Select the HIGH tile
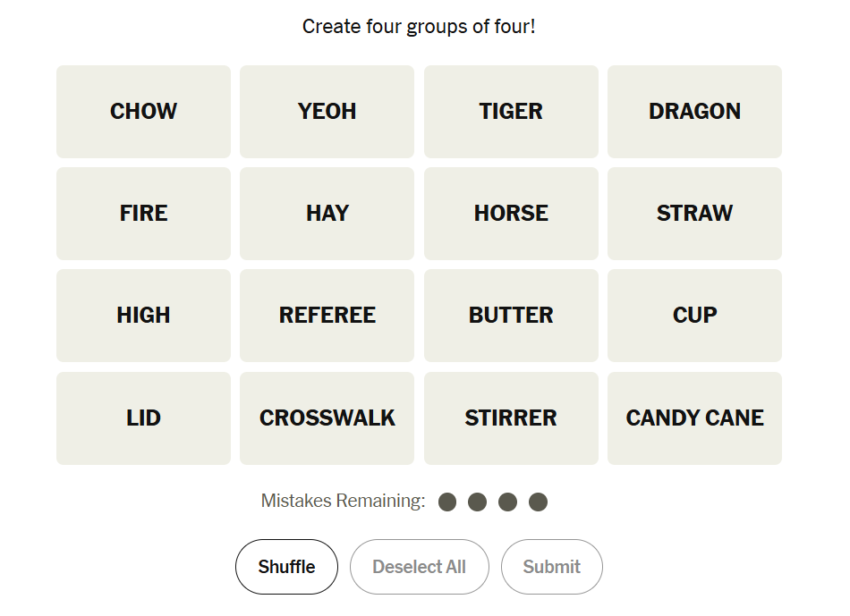The image size is (850, 616). (x=143, y=316)
